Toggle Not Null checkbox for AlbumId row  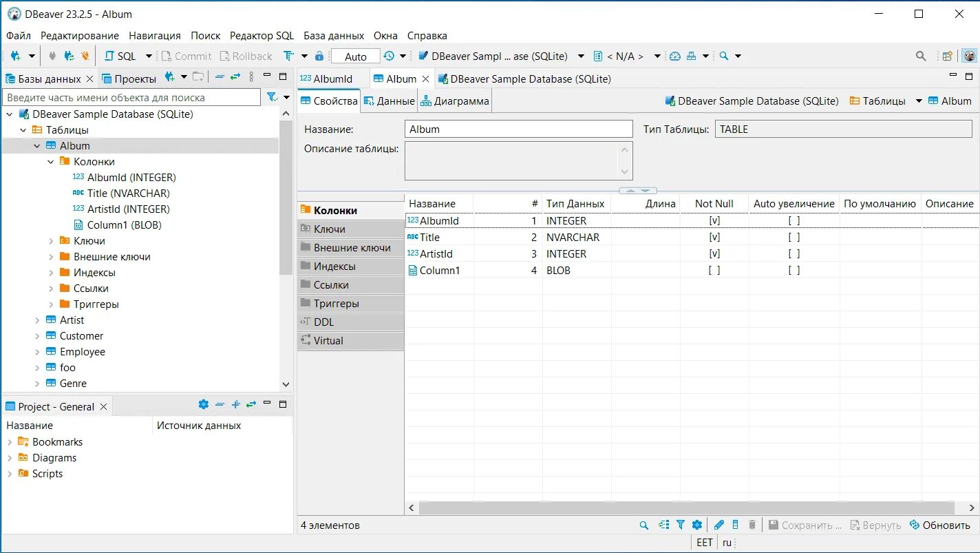(x=714, y=221)
